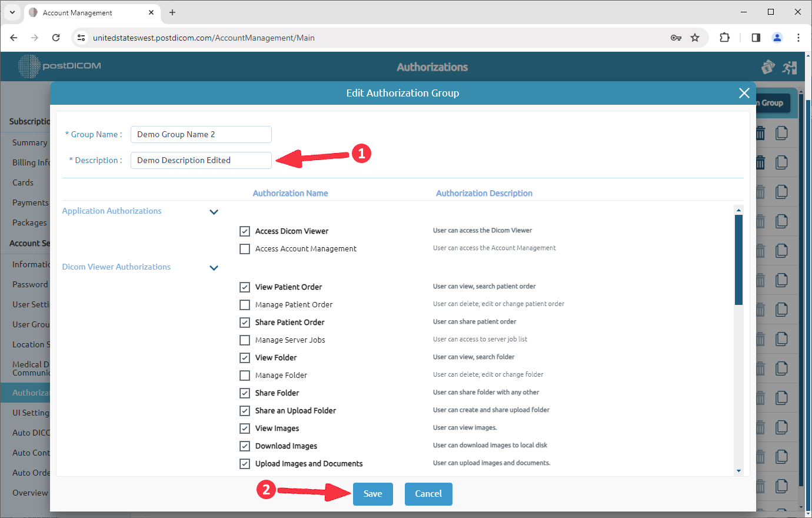Screen dimensions: 812x518
Task: Open the Chrome three-dot menu
Action: tap(798, 37)
